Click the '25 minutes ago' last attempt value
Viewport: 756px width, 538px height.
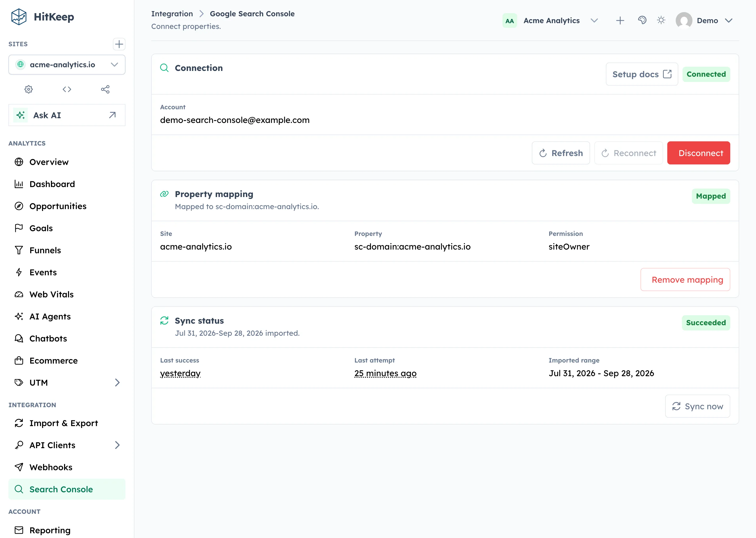click(385, 373)
